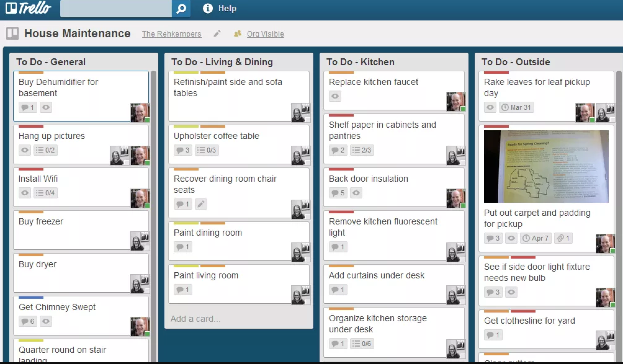Click the Add a card link in Living Dining
This screenshot has width=623, height=364.
coord(195,318)
